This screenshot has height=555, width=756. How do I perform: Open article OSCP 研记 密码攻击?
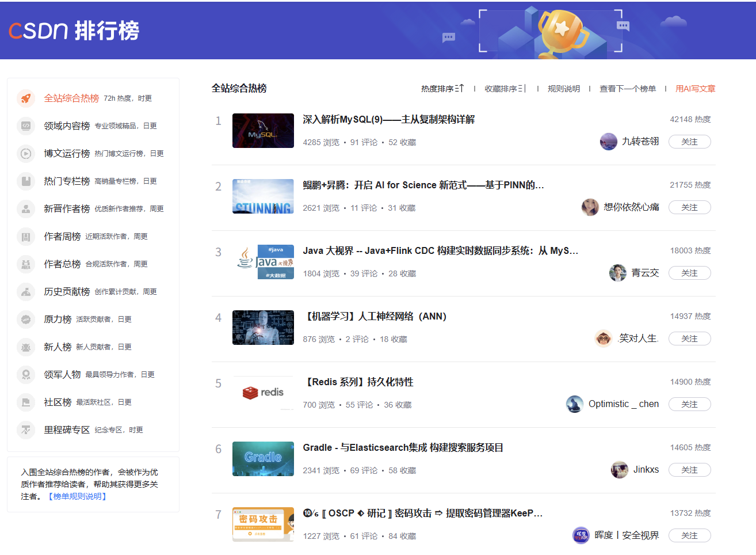click(x=423, y=514)
